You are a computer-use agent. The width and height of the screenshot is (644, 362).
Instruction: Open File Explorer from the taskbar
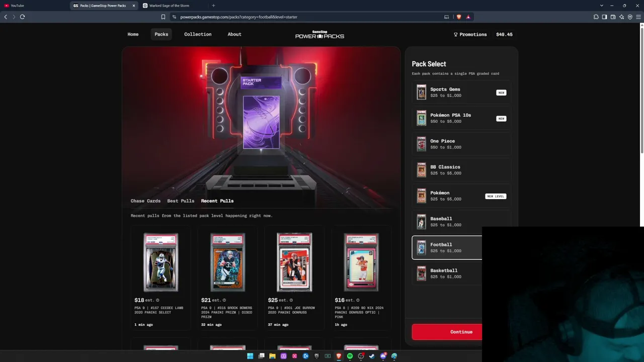pyautogui.click(x=272, y=356)
